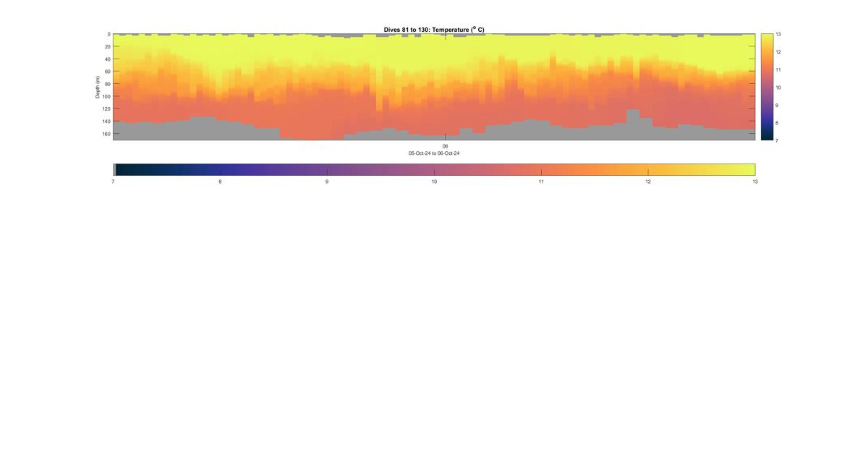This screenshot has height=450, width=868.
Task: Click the '06' x-axis tick label
Action: (x=446, y=146)
